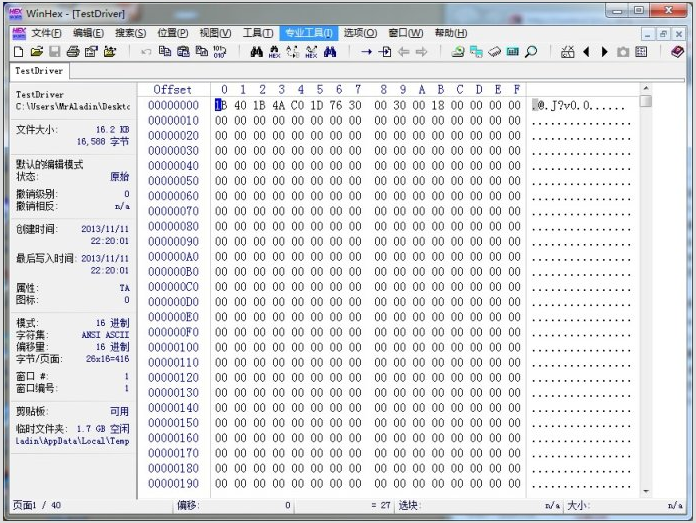Open the 编辑(E) menu
The width and height of the screenshot is (696, 523).
88,33
